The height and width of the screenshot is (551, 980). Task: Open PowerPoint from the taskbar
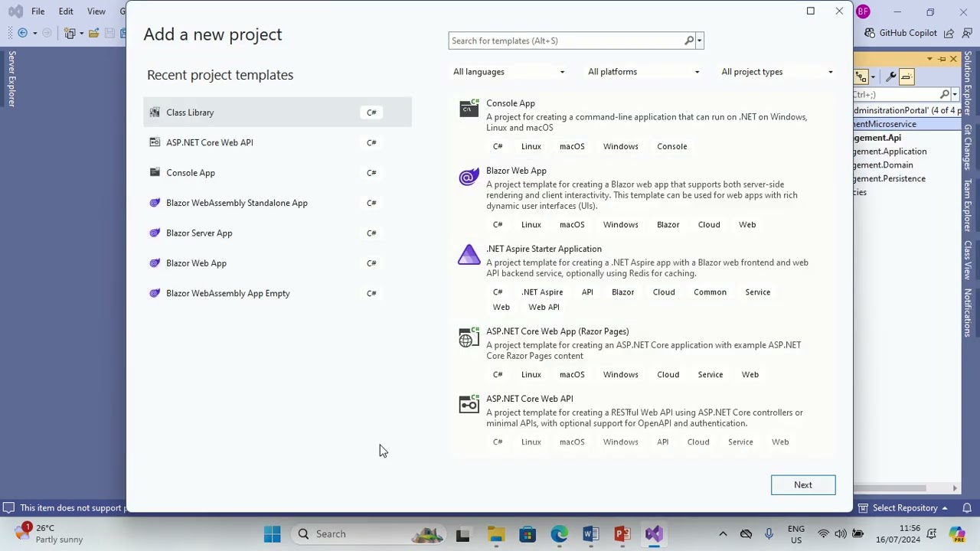tap(622, 534)
